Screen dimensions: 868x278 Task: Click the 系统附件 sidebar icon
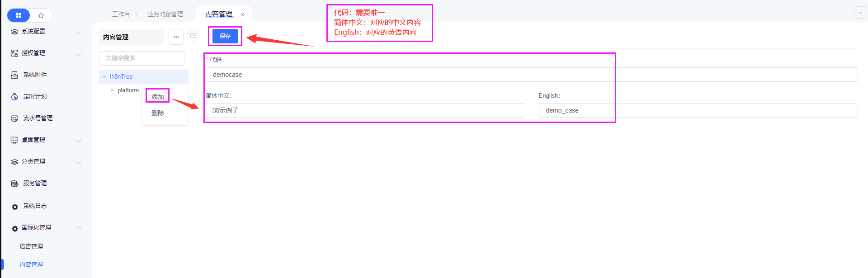point(14,75)
